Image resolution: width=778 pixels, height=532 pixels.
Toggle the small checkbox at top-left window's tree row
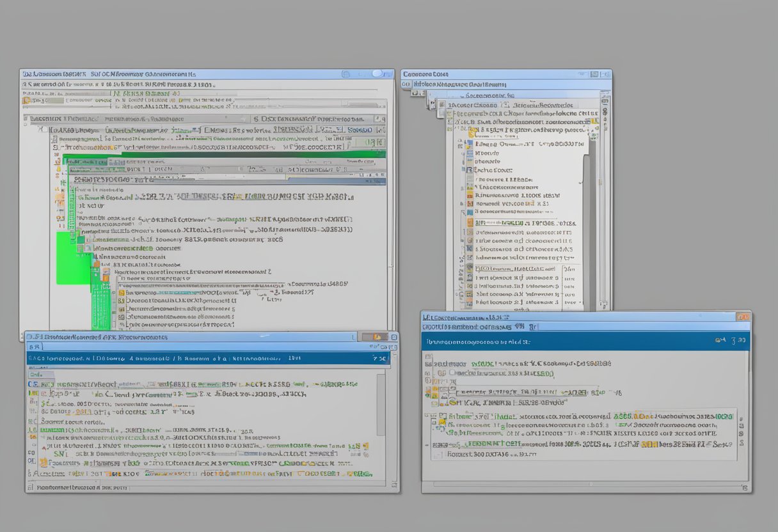(x=42, y=129)
